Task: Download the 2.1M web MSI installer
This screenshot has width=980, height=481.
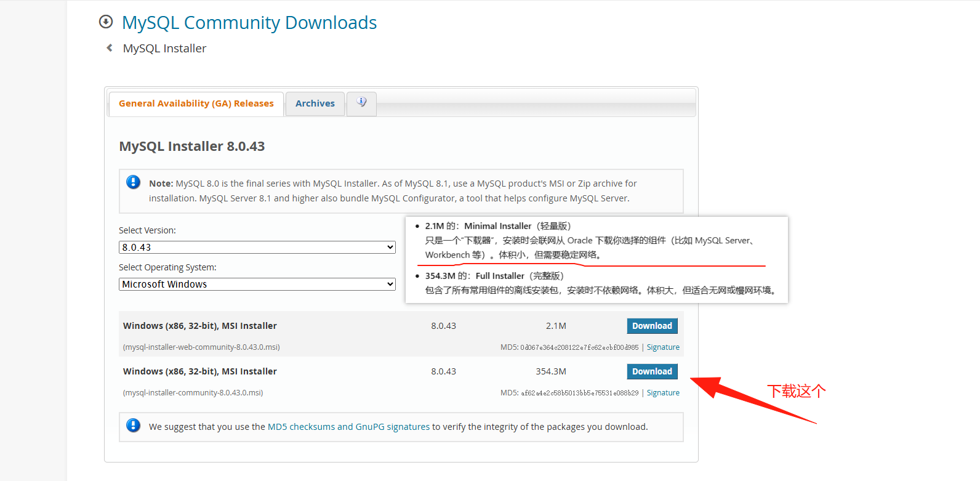Action: tap(652, 326)
